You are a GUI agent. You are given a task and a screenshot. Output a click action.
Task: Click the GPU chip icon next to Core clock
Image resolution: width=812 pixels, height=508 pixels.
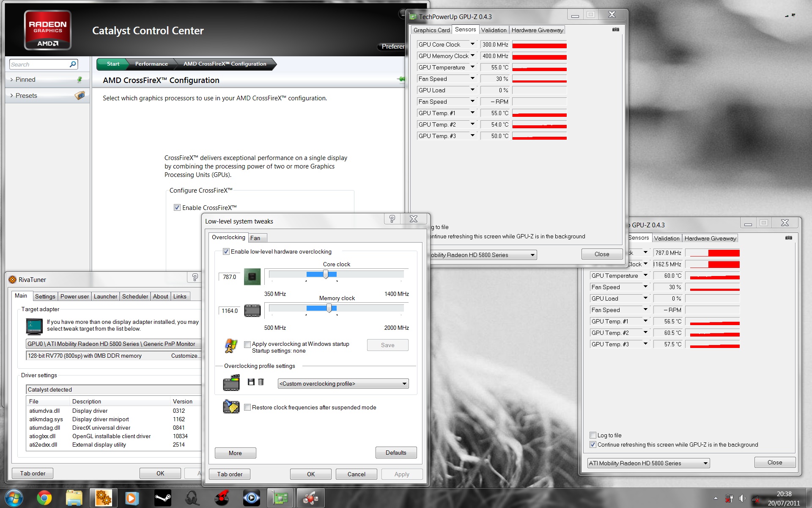[x=252, y=277]
